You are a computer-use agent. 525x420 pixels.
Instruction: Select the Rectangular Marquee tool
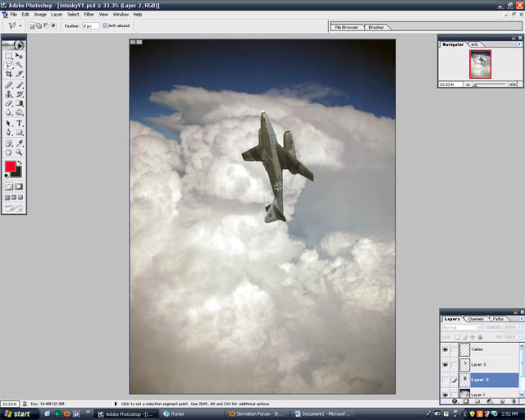[x=9, y=56]
